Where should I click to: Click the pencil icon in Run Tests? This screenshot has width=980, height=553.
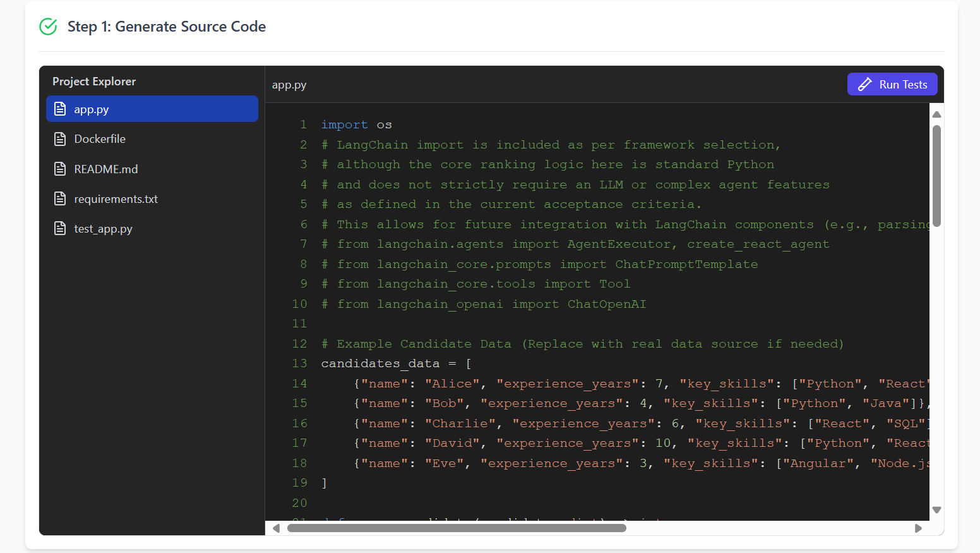click(x=864, y=85)
